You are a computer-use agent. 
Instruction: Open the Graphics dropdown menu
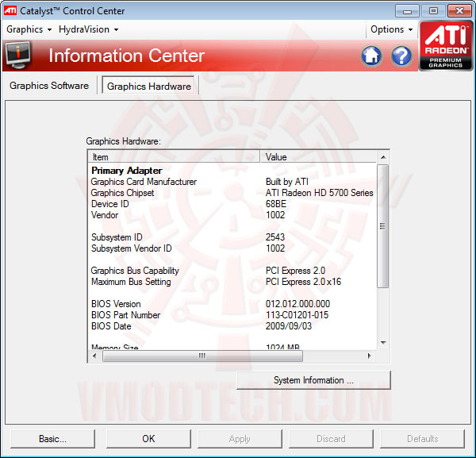(29, 29)
